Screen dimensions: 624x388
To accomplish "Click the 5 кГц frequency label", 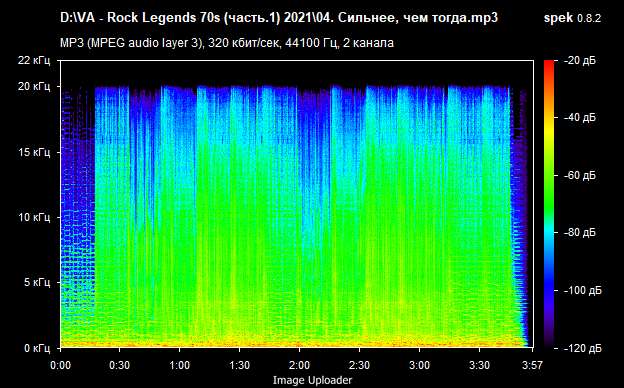I will pyautogui.click(x=37, y=283).
